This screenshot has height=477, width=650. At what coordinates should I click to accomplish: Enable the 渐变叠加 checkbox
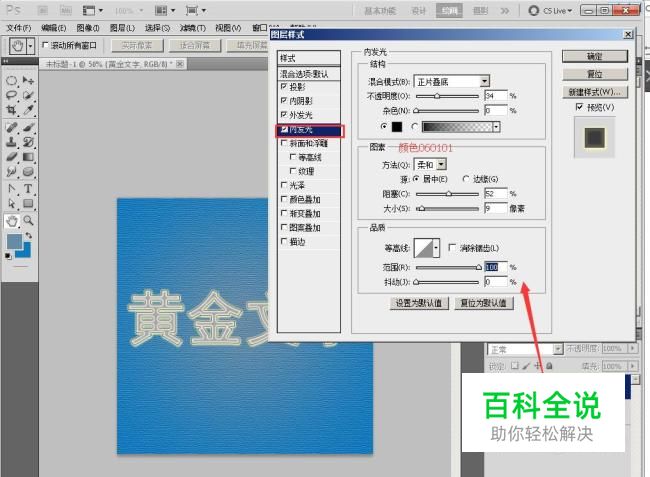point(284,213)
